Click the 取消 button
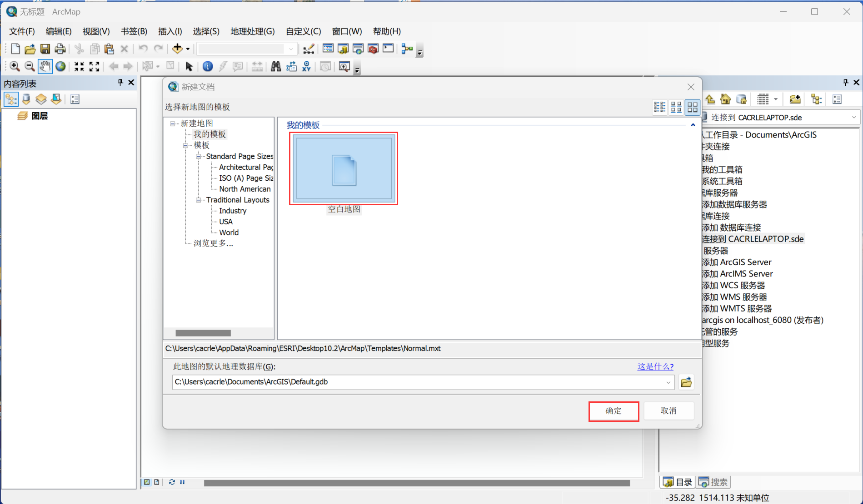This screenshot has height=504, width=863. (668, 411)
